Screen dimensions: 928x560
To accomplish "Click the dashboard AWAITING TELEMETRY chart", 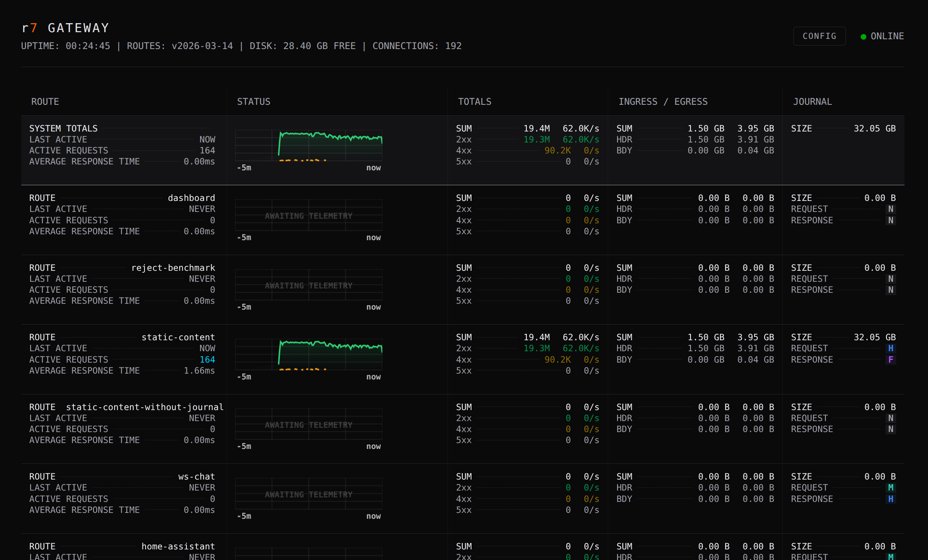I will [309, 215].
